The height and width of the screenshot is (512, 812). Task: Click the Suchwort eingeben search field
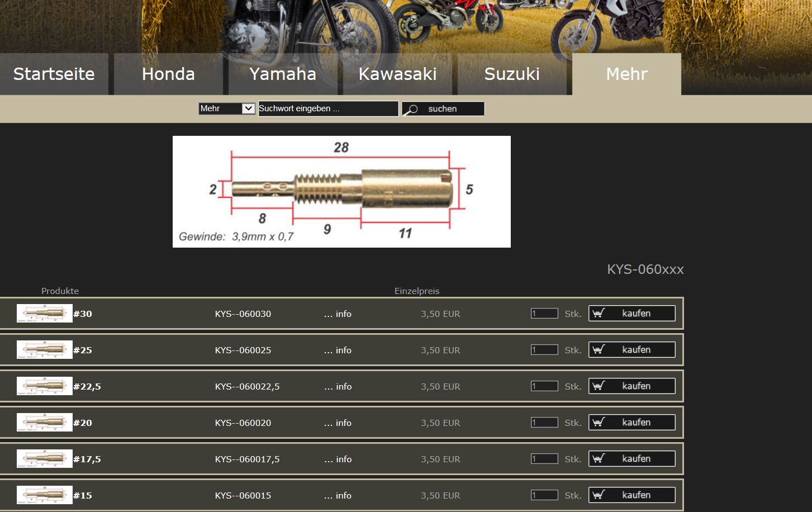(x=328, y=108)
